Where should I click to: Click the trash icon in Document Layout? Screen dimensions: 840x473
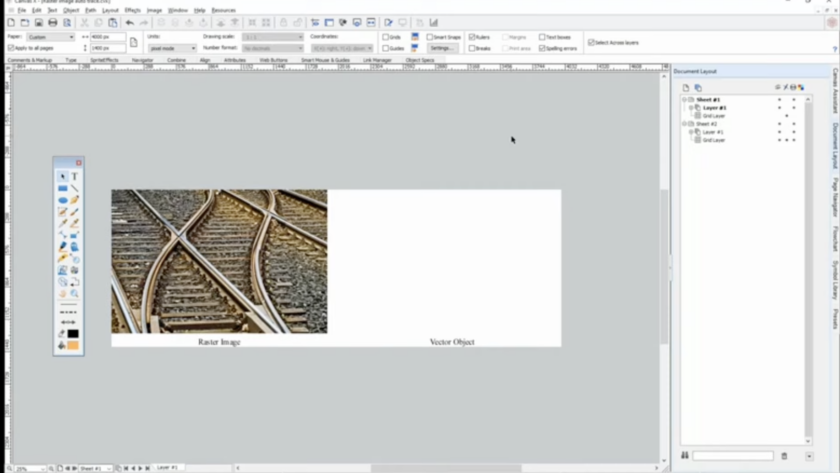784,456
